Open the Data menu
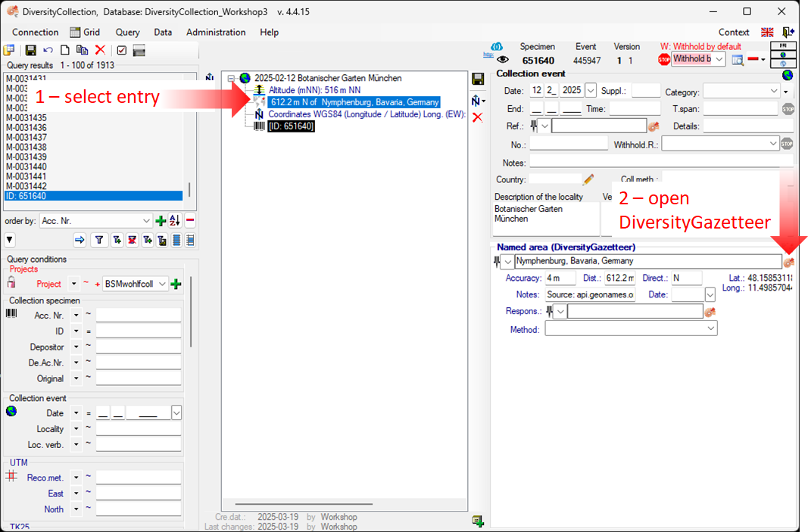This screenshot has height=532, width=808. (163, 32)
